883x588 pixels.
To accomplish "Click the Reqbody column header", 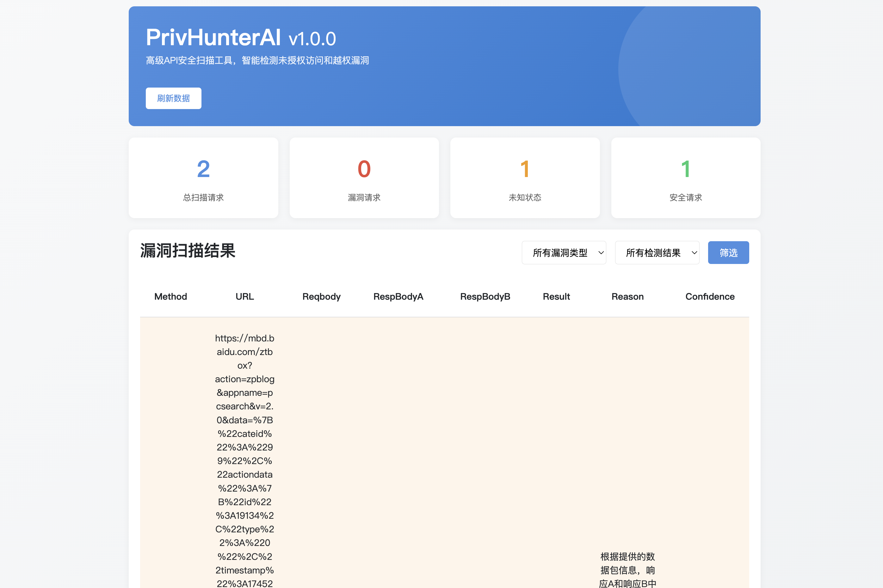I will point(321,297).
